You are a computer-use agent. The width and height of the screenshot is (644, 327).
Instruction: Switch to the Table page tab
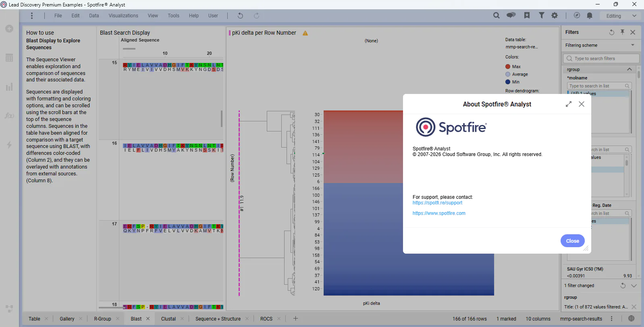pos(34,319)
